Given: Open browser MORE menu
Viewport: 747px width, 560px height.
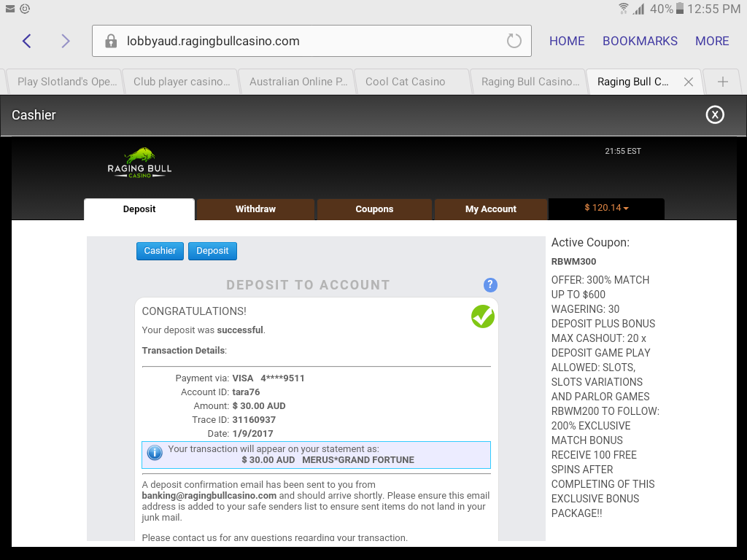Looking at the screenshot, I should click(712, 41).
